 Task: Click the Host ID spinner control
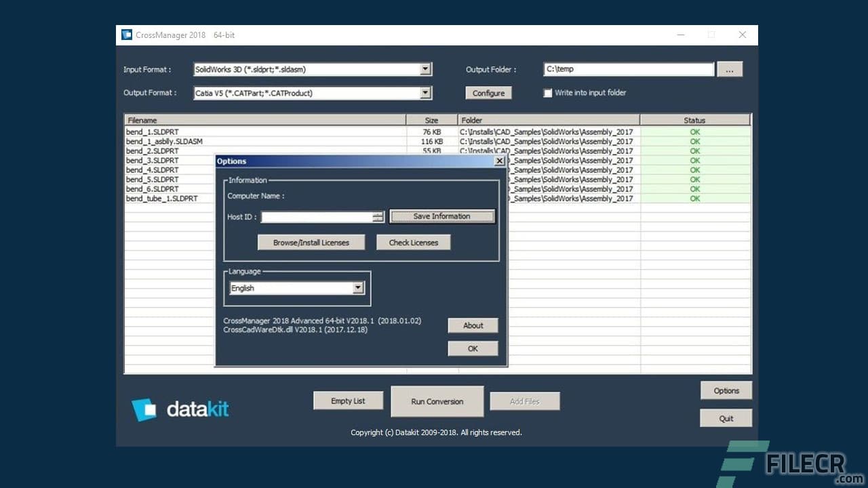pyautogui.click(x=378, y=216)
